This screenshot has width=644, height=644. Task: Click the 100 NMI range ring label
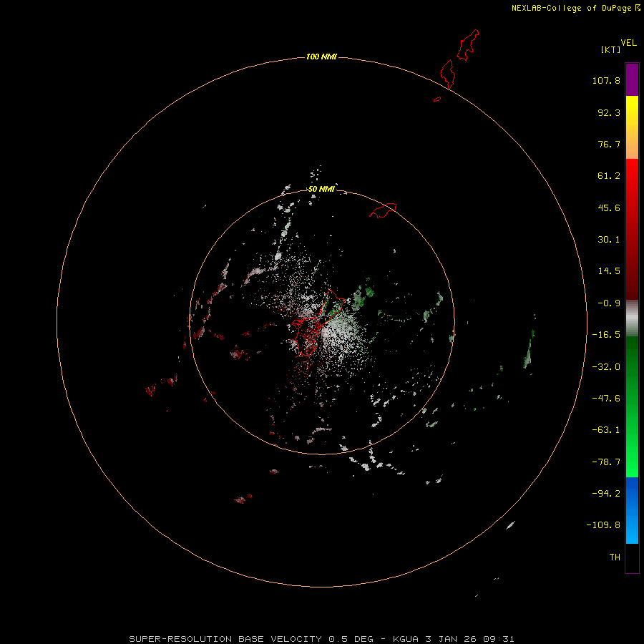[x=321, y=57]
